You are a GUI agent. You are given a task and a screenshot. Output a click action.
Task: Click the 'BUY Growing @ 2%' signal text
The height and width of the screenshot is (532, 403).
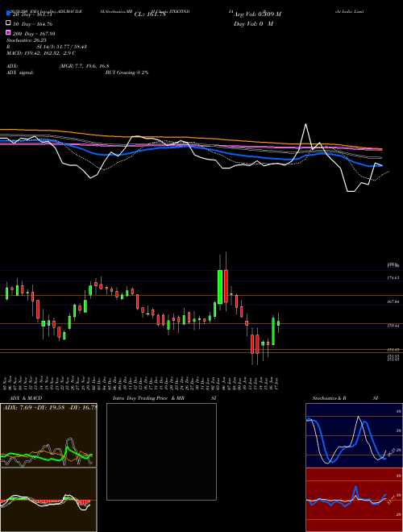(127, 73)
